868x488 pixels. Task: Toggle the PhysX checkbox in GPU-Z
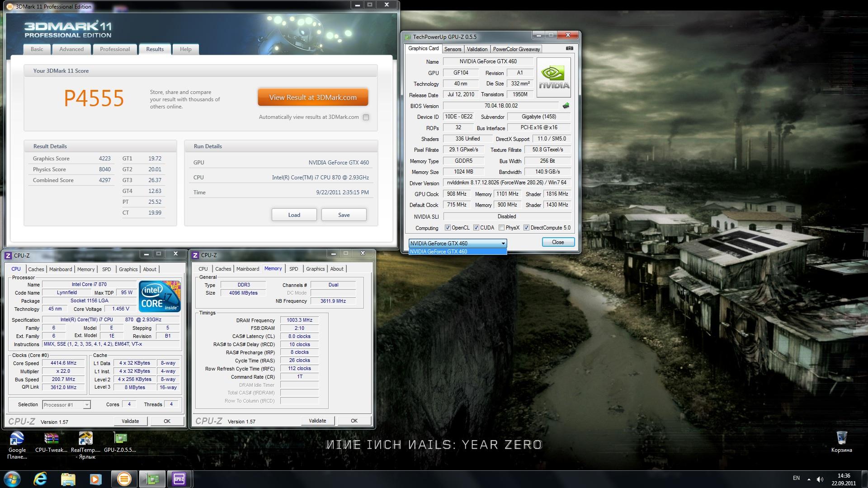(501, 228)
